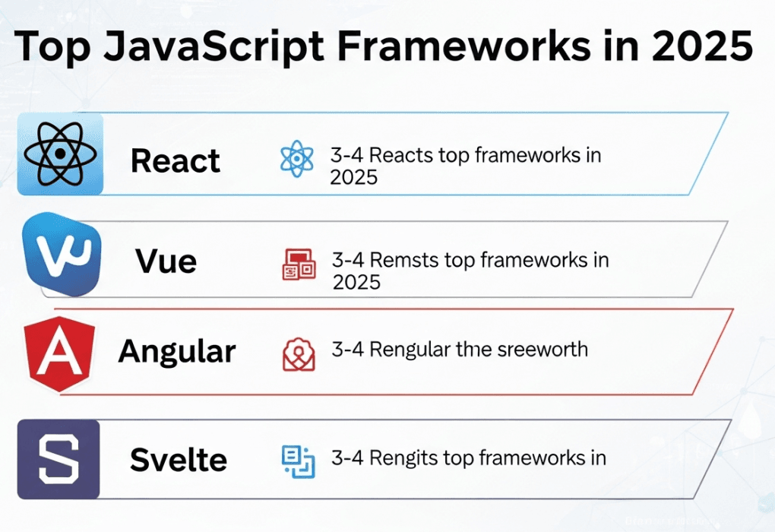
Task: Select the small red badge icon in Angular row
Action: click(298, 353)
